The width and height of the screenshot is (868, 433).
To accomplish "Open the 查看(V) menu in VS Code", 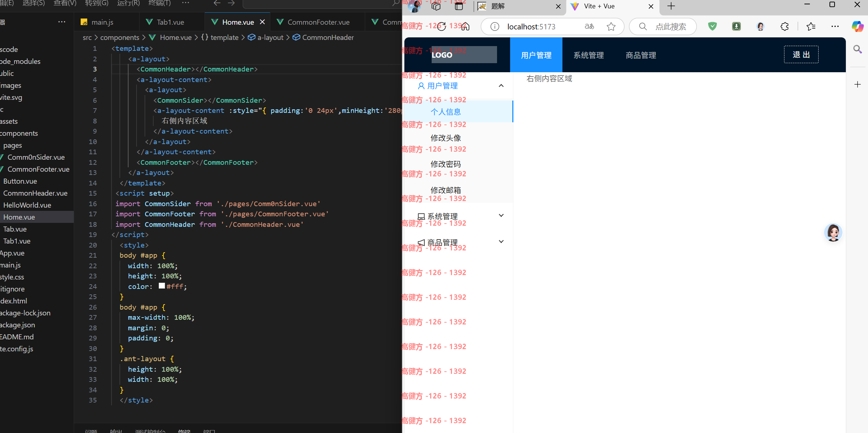I will point(65,3).
